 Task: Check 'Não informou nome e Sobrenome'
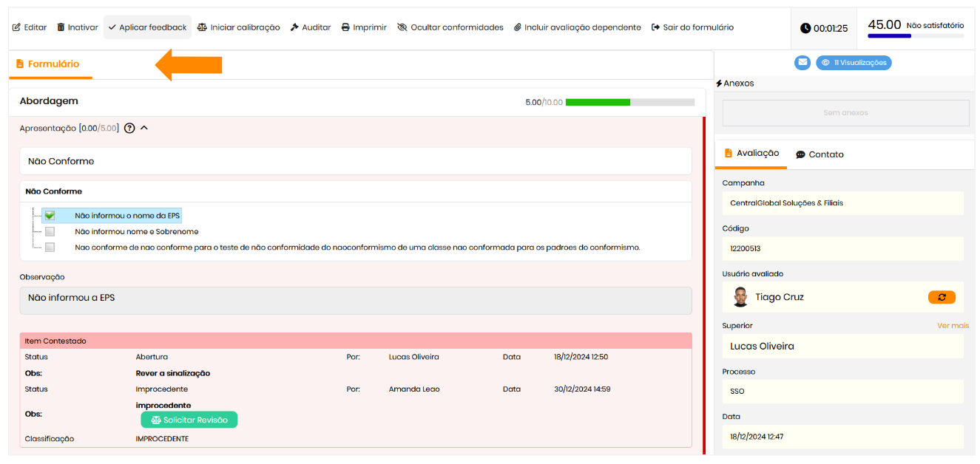50,231
